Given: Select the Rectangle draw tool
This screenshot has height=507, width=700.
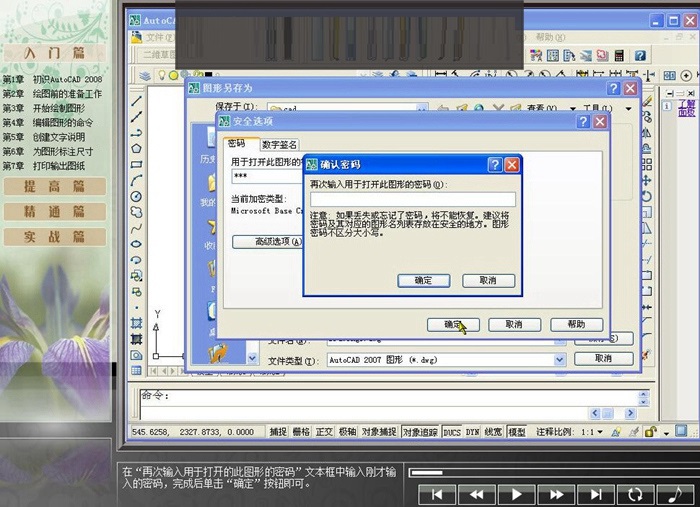Looking at the screenshot, I should point(136,164).
